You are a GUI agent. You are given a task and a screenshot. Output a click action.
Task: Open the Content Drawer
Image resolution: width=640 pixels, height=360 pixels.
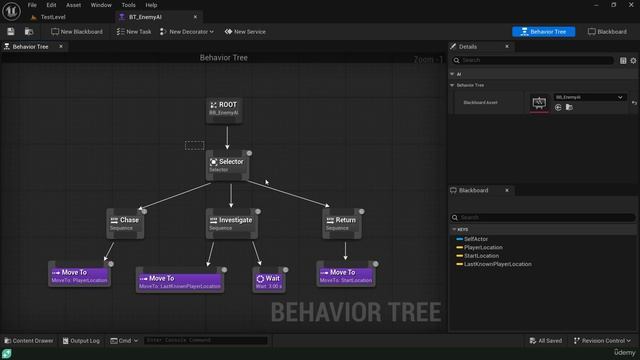coord(29,340)
